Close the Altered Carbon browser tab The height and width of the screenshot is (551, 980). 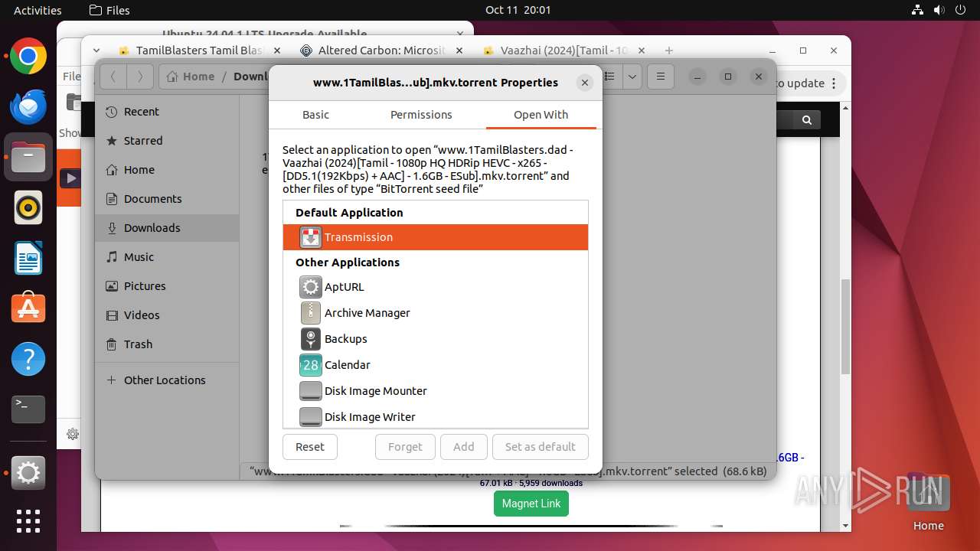pyautogui.click(x=459, y=51)
